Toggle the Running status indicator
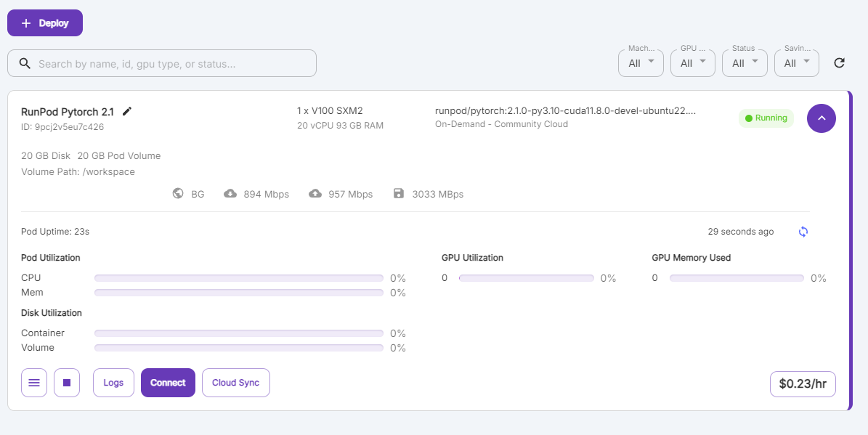Viewport: 868px width, 435px height. [x=766, y=118]
